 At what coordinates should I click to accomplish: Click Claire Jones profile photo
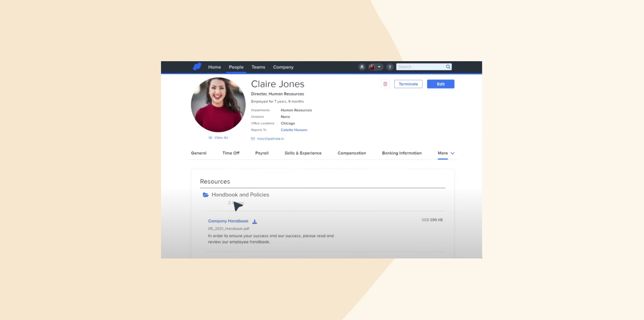point(218,105)
